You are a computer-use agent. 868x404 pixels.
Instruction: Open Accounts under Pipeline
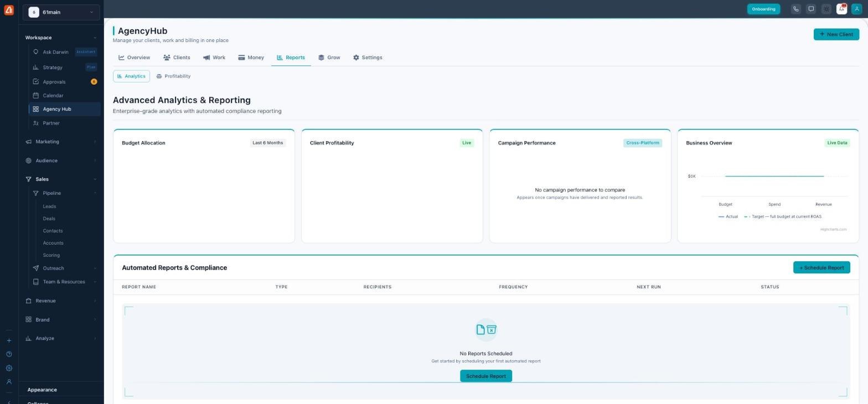(x=53, y=243)
